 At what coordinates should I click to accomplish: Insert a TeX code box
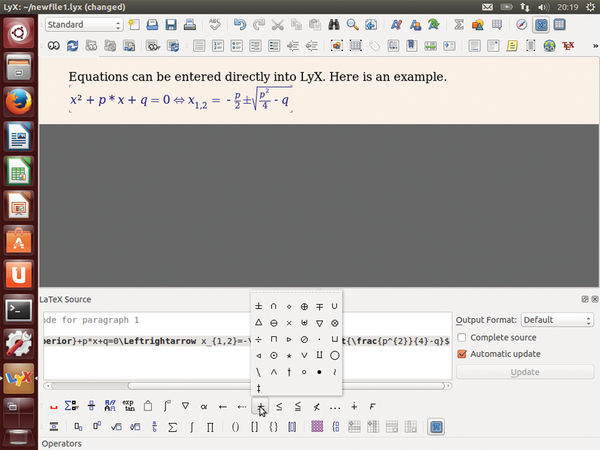(x=568, y=46)
